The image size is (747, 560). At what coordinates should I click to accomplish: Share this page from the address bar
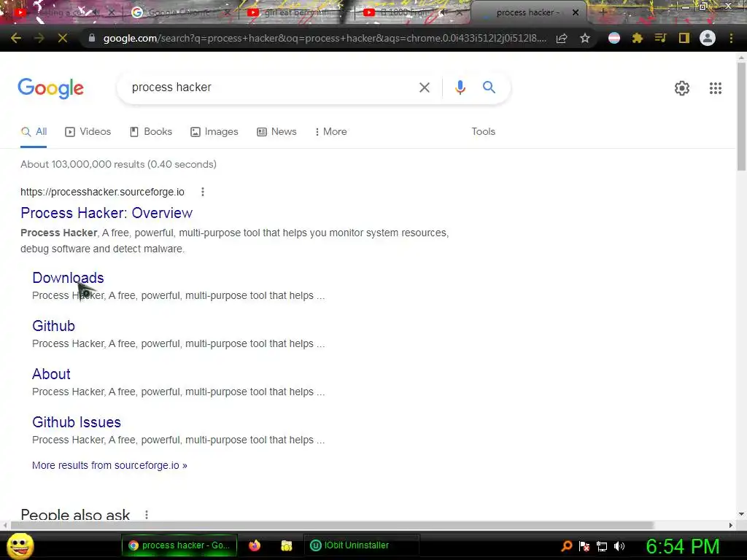pyautogui.click(x=562, y=38)
